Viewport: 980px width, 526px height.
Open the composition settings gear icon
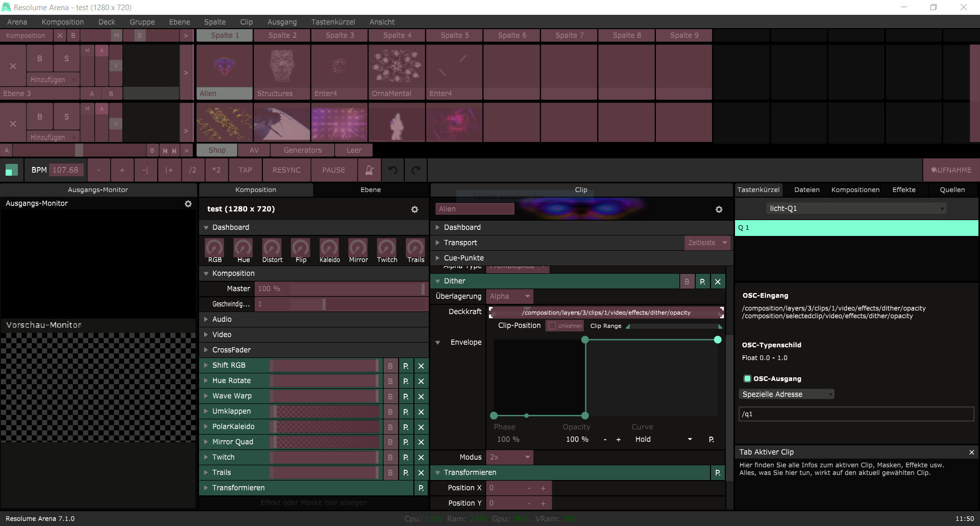pos(414,209)
